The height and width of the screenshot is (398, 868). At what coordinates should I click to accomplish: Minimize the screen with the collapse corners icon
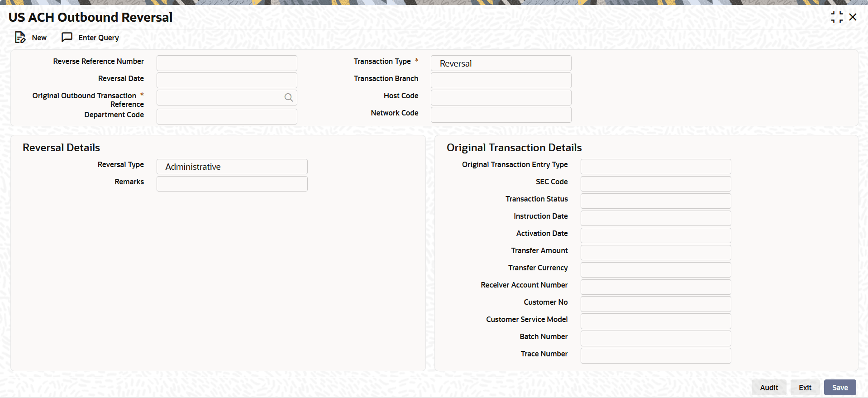[837, 17]
